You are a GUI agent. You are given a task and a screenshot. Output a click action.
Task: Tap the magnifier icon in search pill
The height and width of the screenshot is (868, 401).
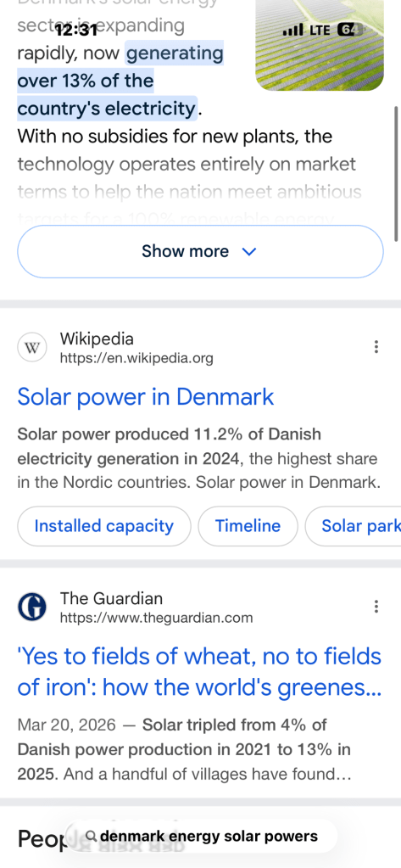(x=92, y=836)
